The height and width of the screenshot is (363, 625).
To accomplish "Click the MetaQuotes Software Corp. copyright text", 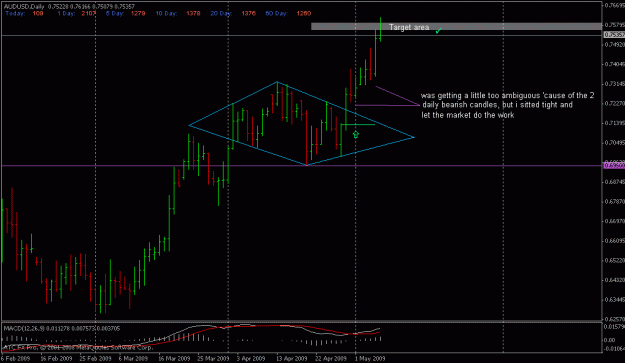I will coord(78,347).
